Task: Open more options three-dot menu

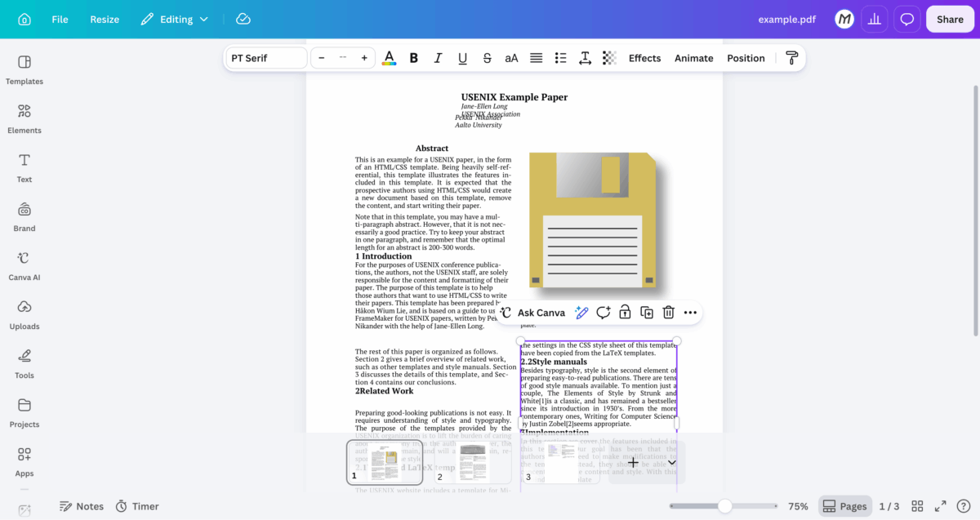Action: pyautogui.click(x=691, y=313)
